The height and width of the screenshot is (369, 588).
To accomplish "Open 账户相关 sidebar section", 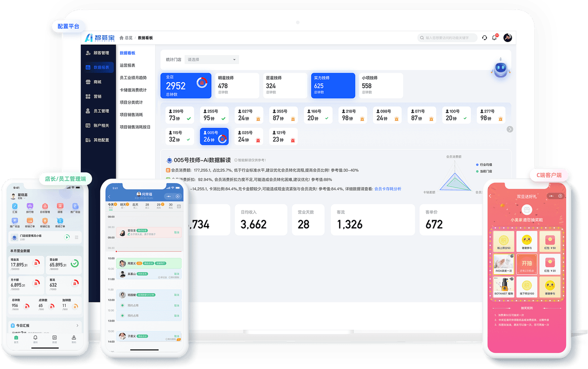I will click(98, 125).
